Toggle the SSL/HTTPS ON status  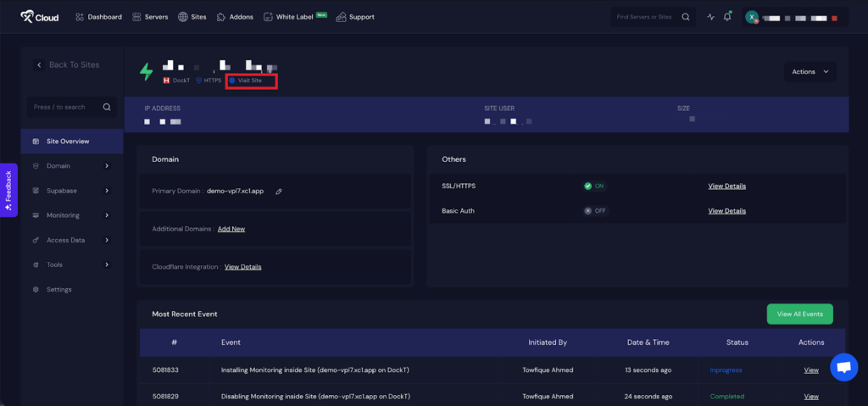point(594,186)
